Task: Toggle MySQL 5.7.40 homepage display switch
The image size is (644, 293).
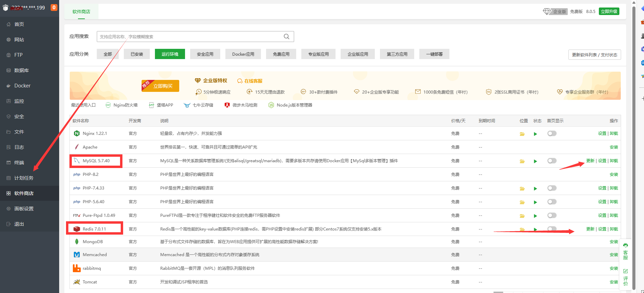Action: (552, 161)
